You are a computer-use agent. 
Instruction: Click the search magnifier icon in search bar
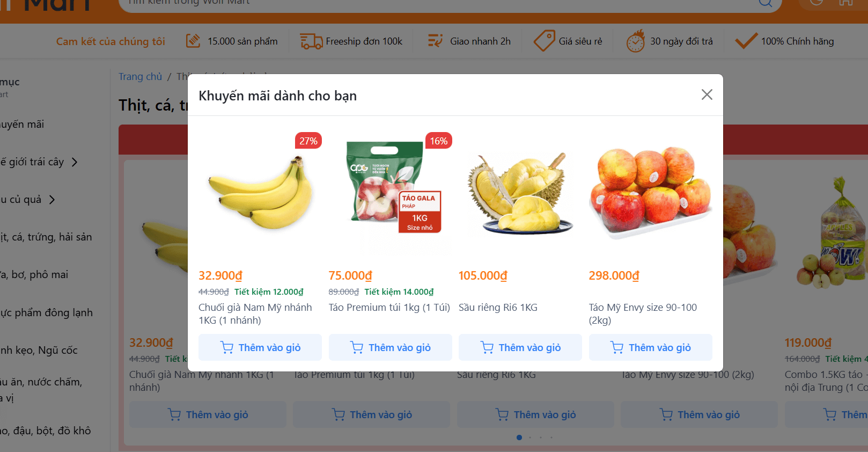[766, 2]
